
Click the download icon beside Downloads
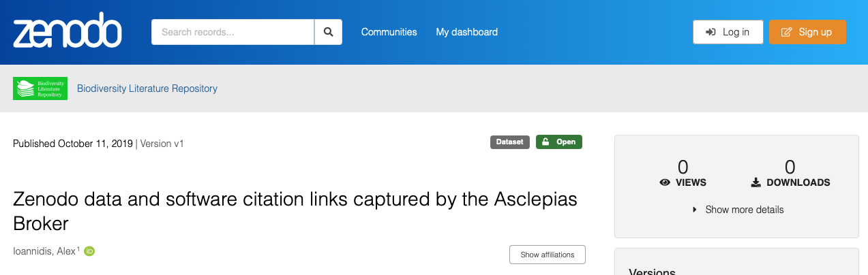755,182
